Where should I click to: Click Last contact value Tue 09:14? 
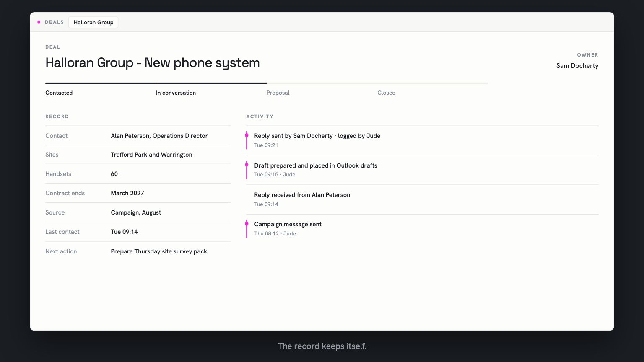124,232
